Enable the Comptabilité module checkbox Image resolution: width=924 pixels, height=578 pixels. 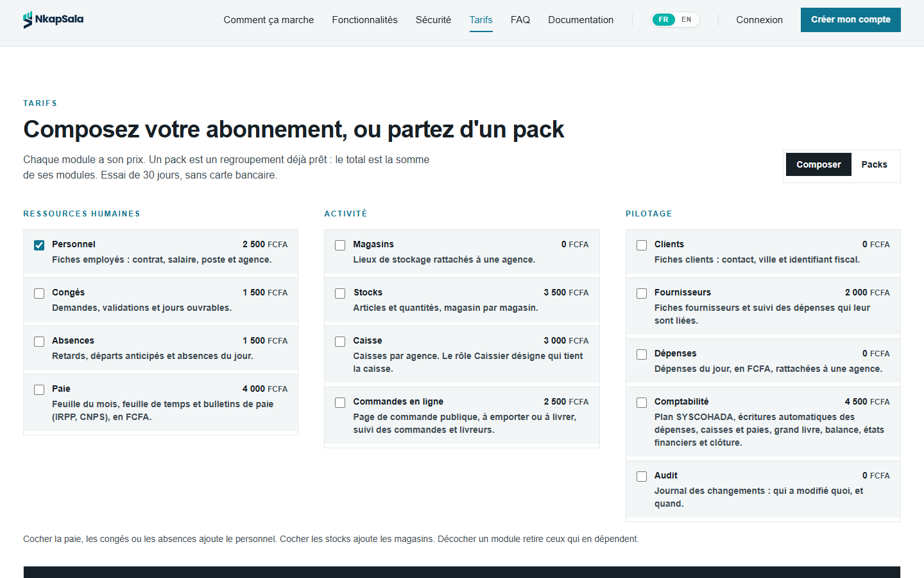(642, 403)
